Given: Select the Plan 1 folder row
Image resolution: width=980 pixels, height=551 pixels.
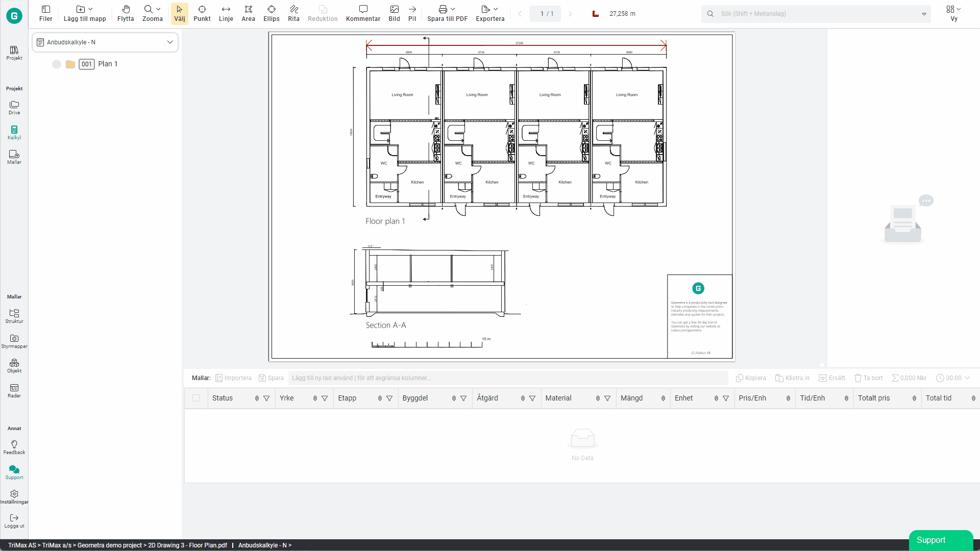Looking at the screenshot, I should tap(105, 64).
